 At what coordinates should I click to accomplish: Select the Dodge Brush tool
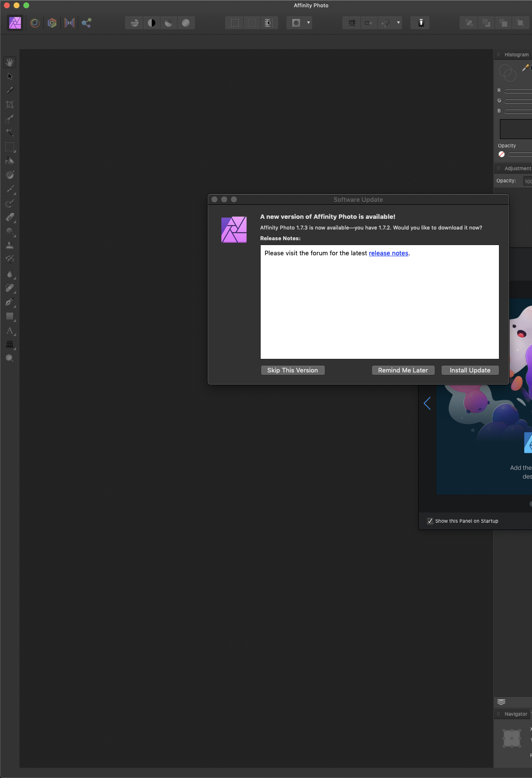[10, 231]
